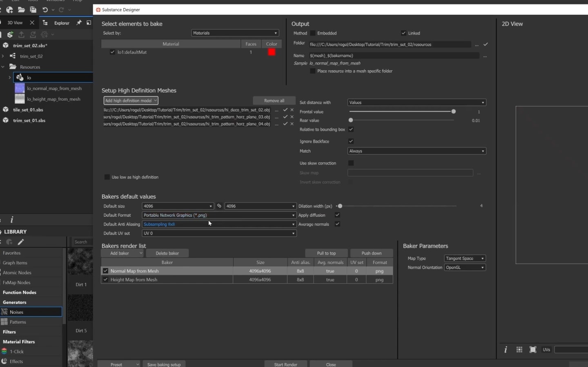Enable Use low as high definition

107,177
